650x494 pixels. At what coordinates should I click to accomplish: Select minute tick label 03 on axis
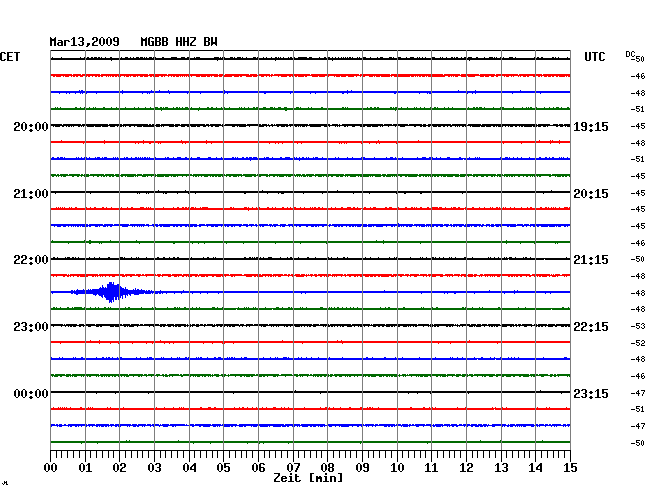click(x=154, y=467)
